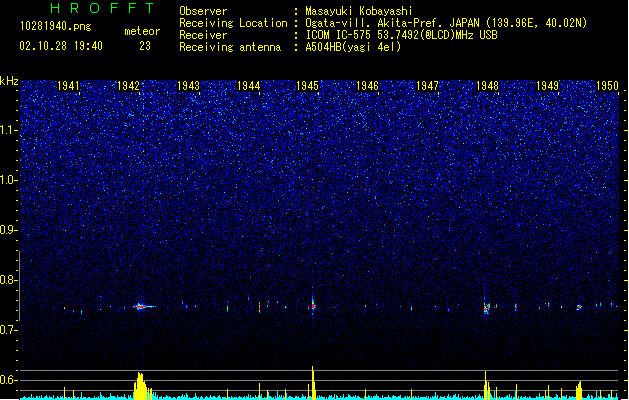This screenshot has height=400, width=629.
Task: Click the date stamp 02.10.28 19:40
Action: 61,46
